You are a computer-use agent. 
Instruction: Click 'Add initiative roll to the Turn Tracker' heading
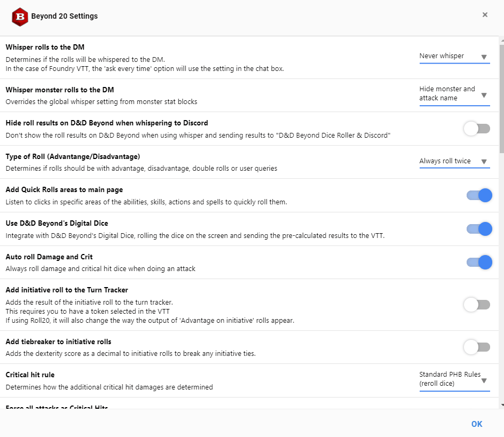pyautogui.click(x=67, y=290)
